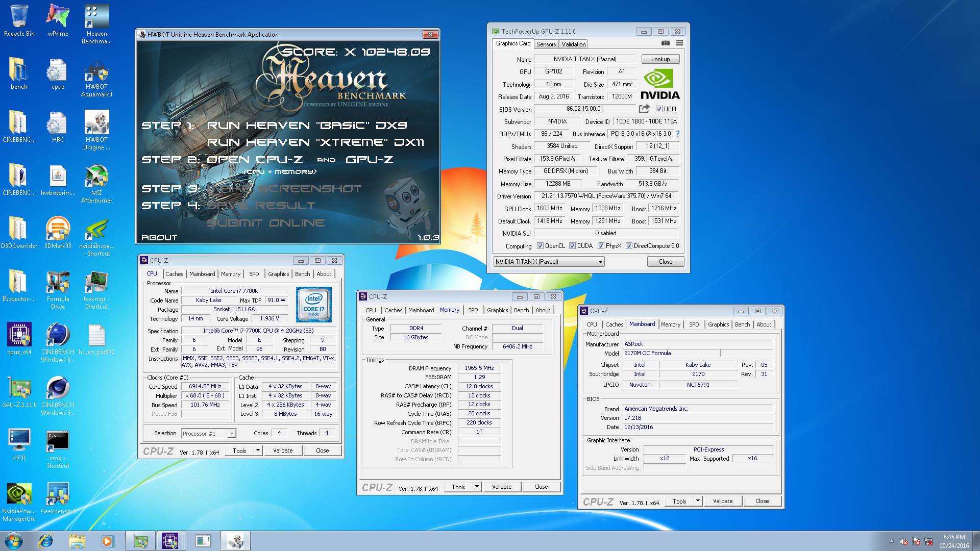Click RUN HEAVEN "XTREME" DX11 option
The width and height of the screenshot is (980, 551).
point(315,142)
